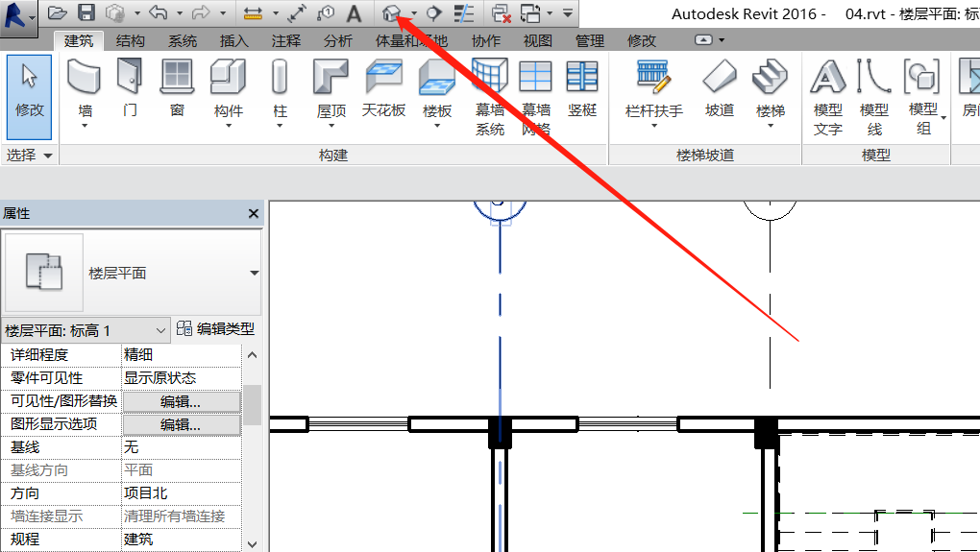
Task: Switch to the Structure (结构) ribbon tab
Action: click(x=131, y=40)
